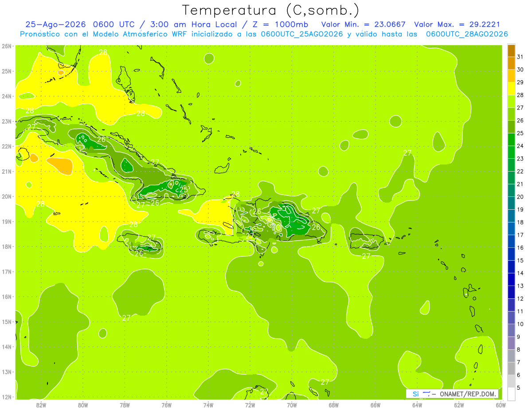Click longitude label 60W
Image resolution: width=532 pixels, height=411 pixels.
point(501,405)
